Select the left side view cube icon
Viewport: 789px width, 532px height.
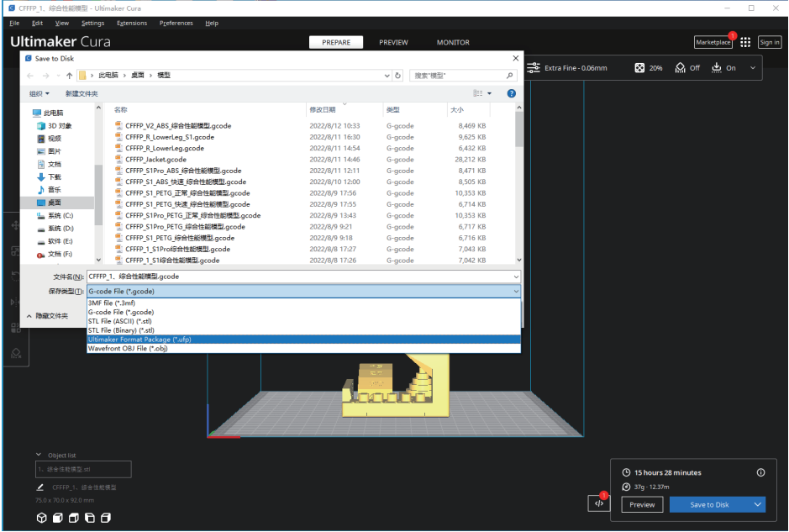90,518
